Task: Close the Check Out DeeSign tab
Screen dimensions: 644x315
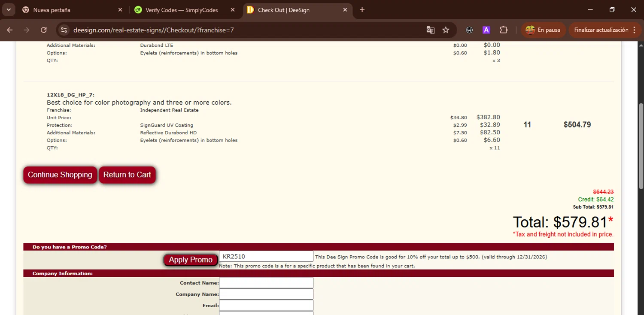Action: coord(345,10)
